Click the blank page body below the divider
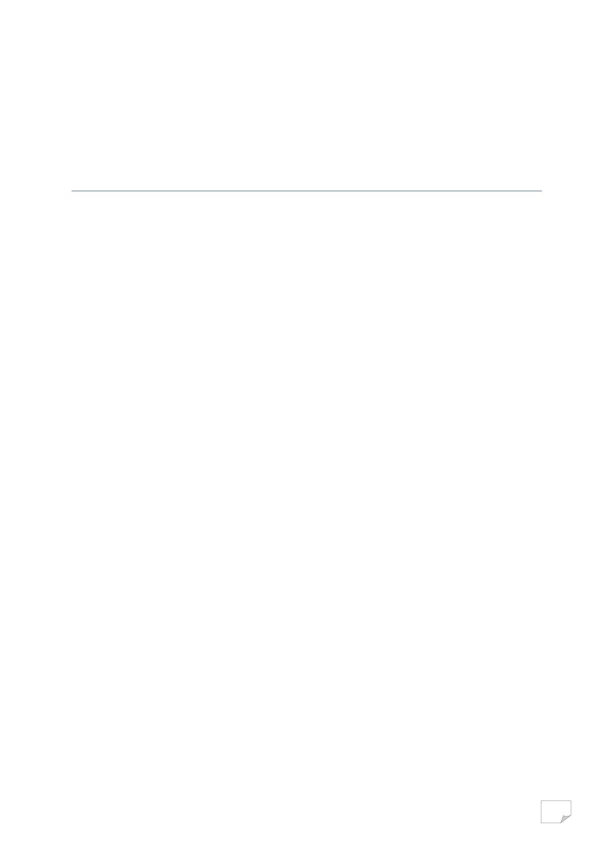 (306, 490)
